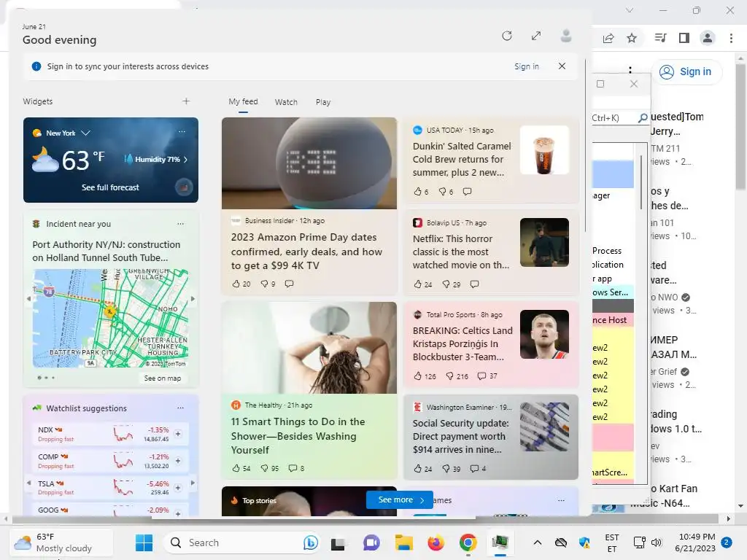This screenshot has width=747, height=560.
Task: Show hidden system tray icons
Action: coord(538,542)
